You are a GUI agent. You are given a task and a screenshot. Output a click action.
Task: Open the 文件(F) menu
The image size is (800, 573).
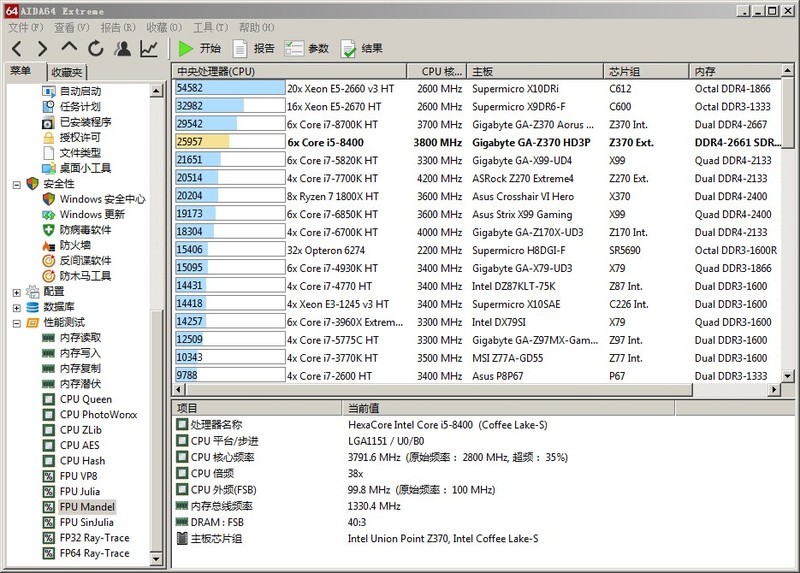26,28
